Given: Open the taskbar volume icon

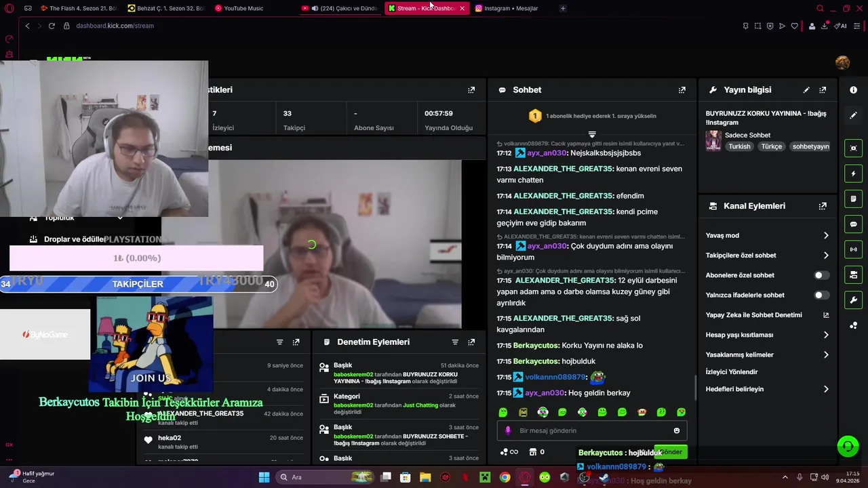Looking at the screenshot, I should 825,477.
